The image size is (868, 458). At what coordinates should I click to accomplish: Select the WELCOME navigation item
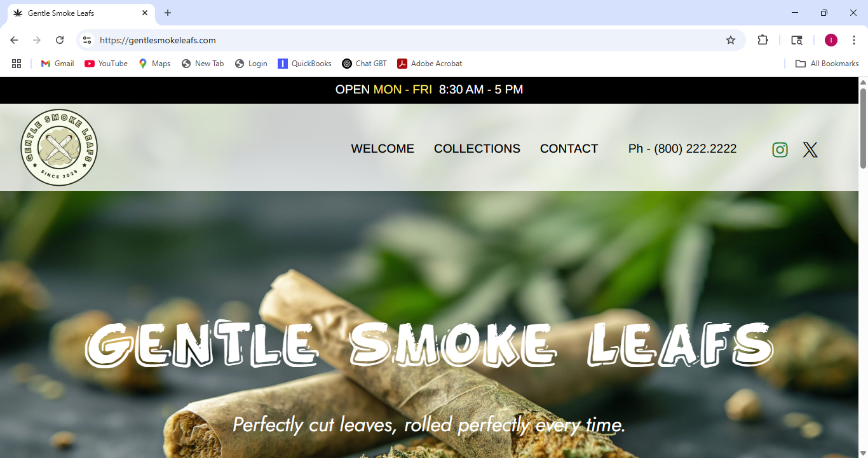point(383,148)
